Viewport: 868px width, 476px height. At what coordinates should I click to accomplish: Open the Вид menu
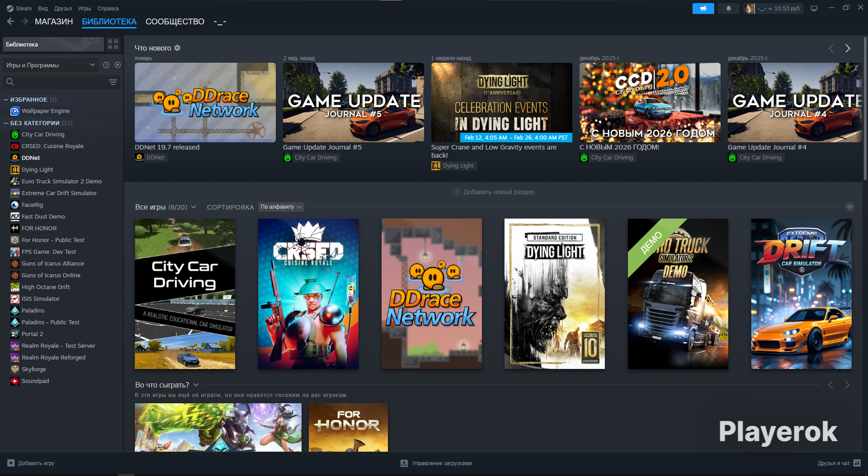[43, 9]
